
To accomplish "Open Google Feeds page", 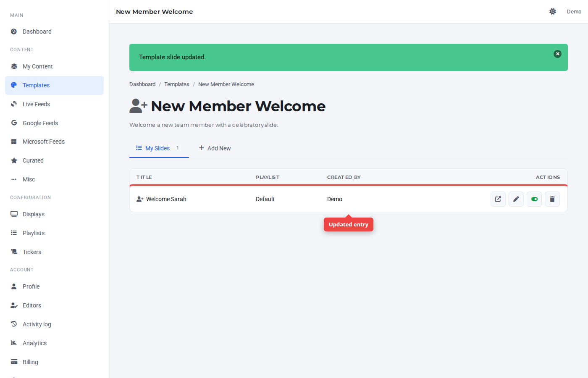I will pos(54,123).
